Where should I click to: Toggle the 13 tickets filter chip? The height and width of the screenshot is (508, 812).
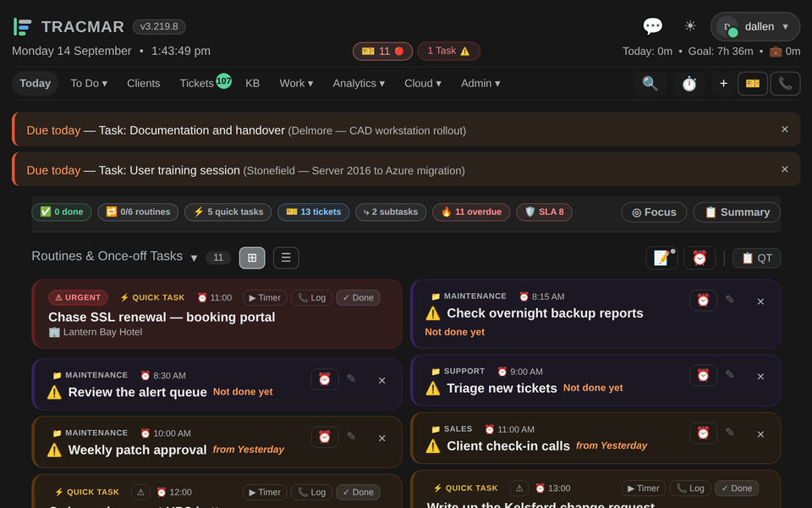pos(313,212)
